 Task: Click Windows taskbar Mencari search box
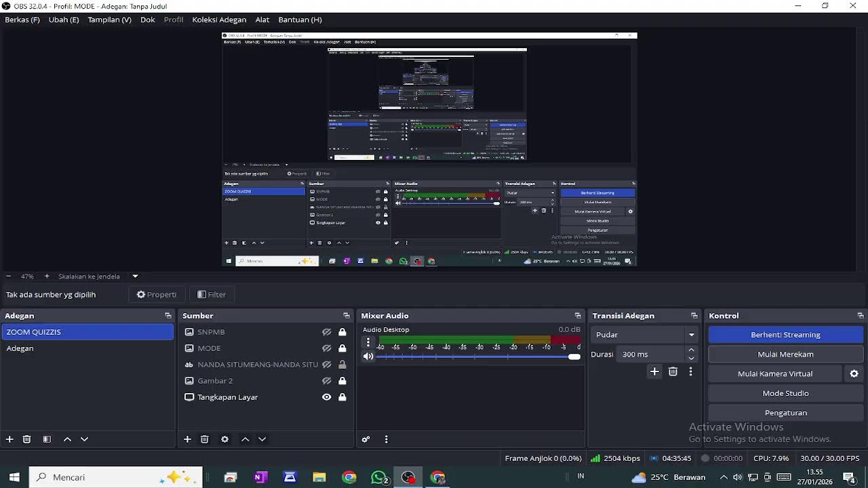[x=115, y=477]
